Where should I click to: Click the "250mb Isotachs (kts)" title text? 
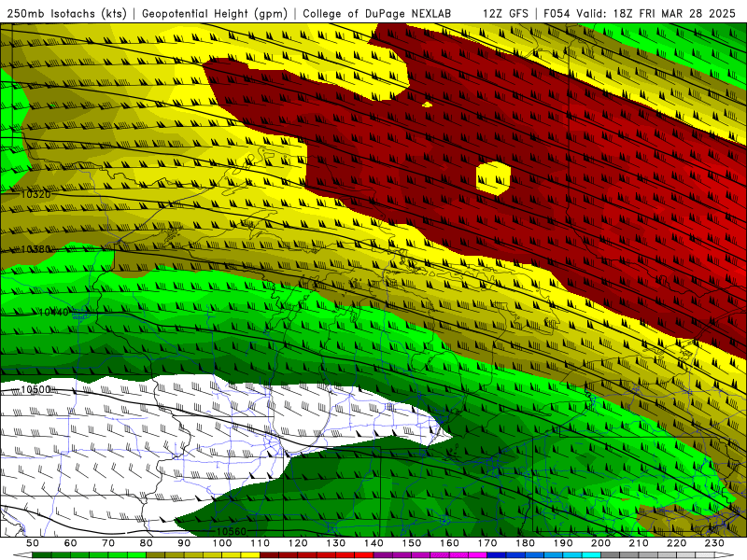tap(66, 13)
